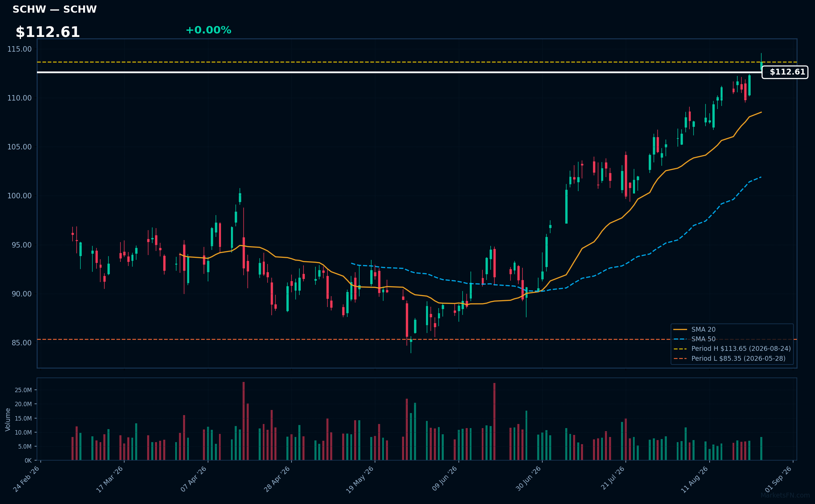Click the vertical Volume axis title
This screenshot has height=504, width=815.
point(8,420)
